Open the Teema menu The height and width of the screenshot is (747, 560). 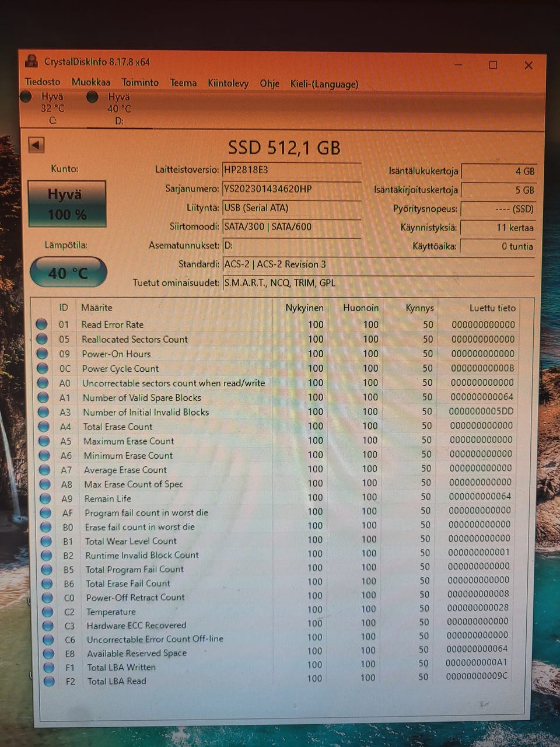[x=183, y=83]
